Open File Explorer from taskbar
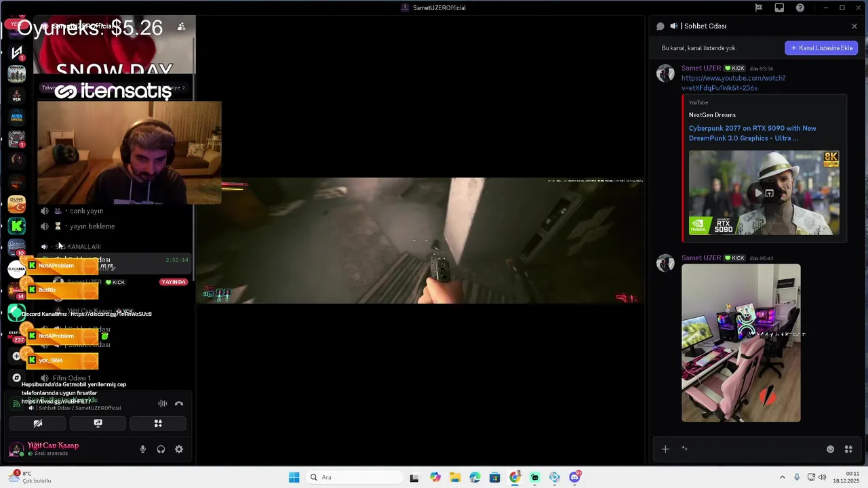868x488 pixels. click(x=455, y=477)
